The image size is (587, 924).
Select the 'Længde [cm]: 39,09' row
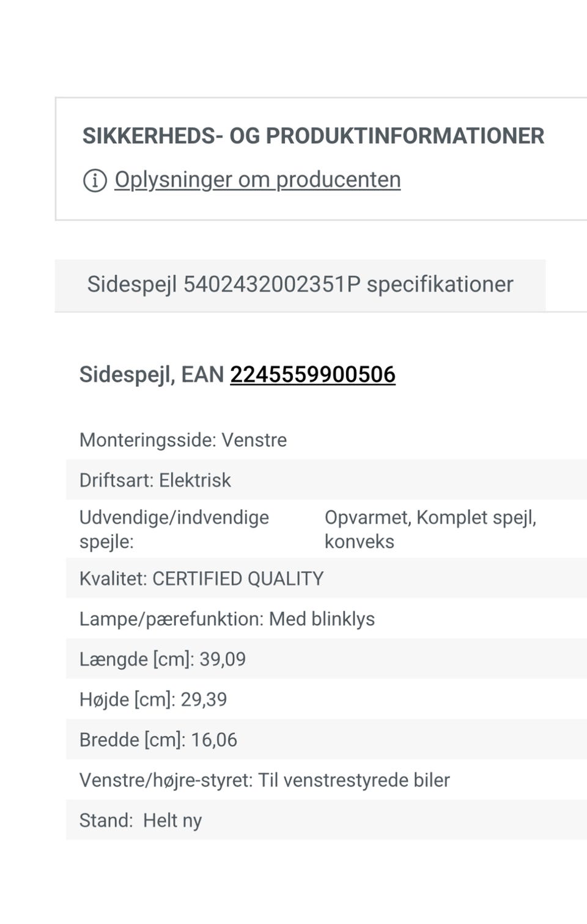pyautogui.click(x=163, y=659)
